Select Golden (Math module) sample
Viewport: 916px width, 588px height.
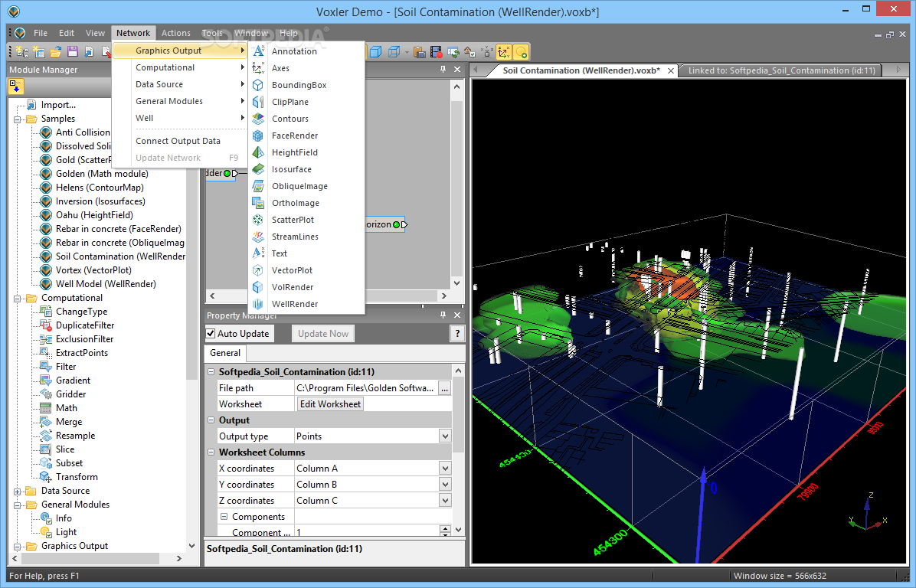pos(102,174)
